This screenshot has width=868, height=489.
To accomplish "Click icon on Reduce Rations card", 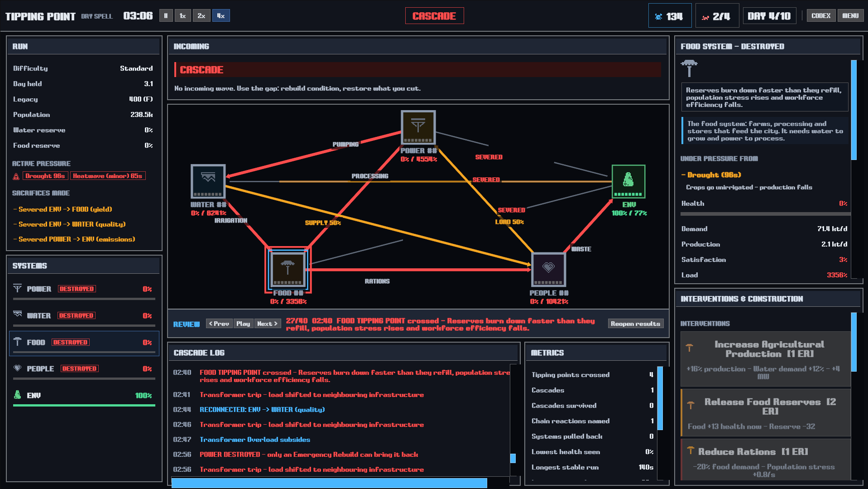I will click(691, 450).
